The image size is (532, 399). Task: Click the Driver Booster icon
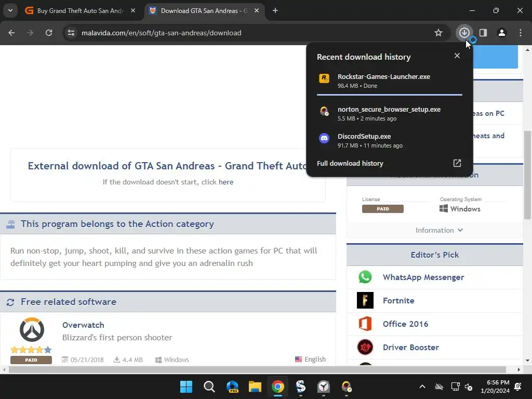(x=365, y=347)
